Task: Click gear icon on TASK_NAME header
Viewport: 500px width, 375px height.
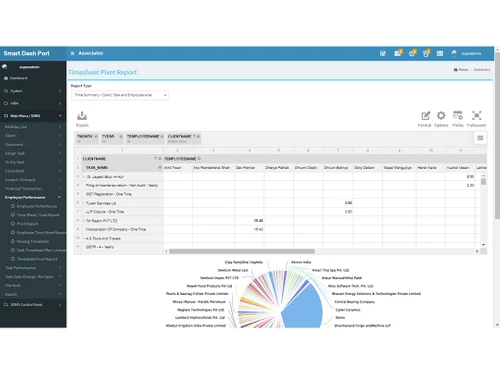Action: click(160, 167)
